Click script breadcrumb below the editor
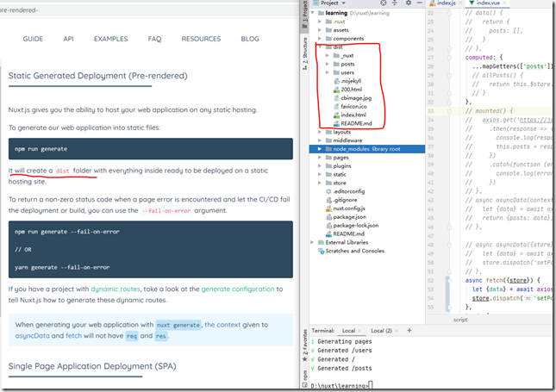 pyautogui.click(x=460, y=320)
